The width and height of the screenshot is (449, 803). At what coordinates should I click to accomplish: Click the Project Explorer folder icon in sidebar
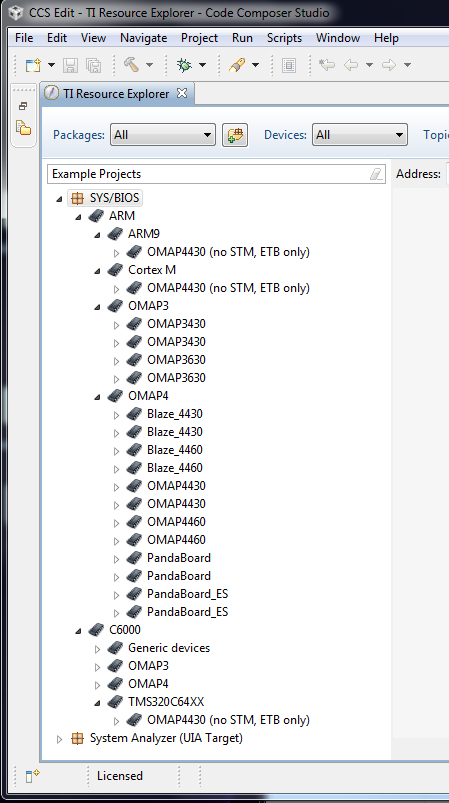pos(23,128)
